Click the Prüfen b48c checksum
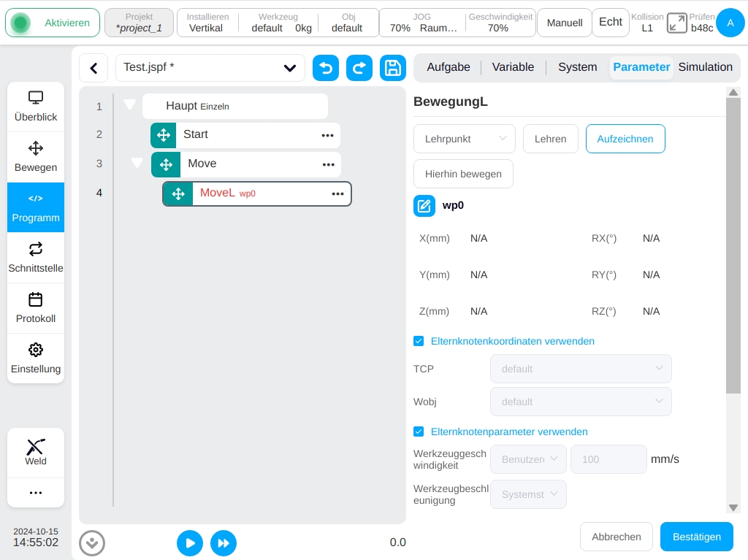The image size is (748, 560). click(702, 23)
